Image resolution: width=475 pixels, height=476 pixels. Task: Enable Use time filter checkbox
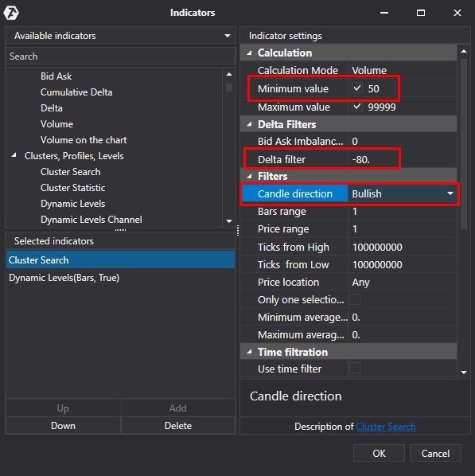(x=355, y=369)
